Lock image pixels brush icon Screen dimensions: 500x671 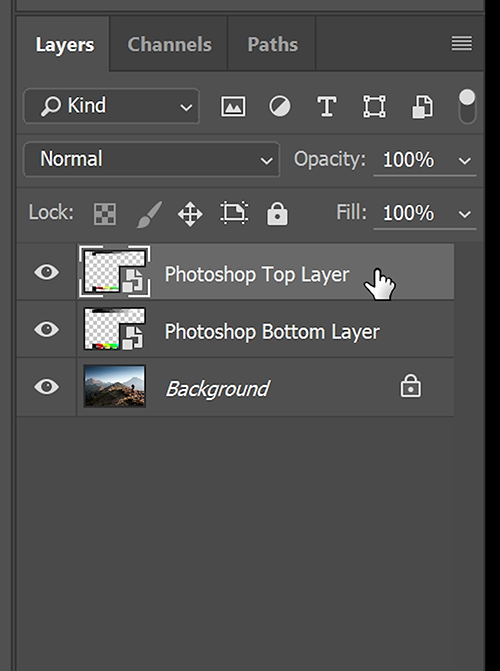(x=149, y=214)
